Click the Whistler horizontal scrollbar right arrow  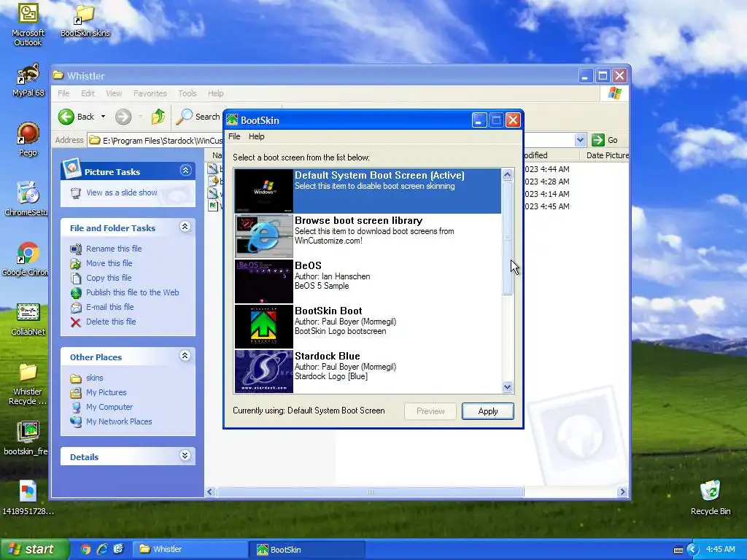coord(622,492)
